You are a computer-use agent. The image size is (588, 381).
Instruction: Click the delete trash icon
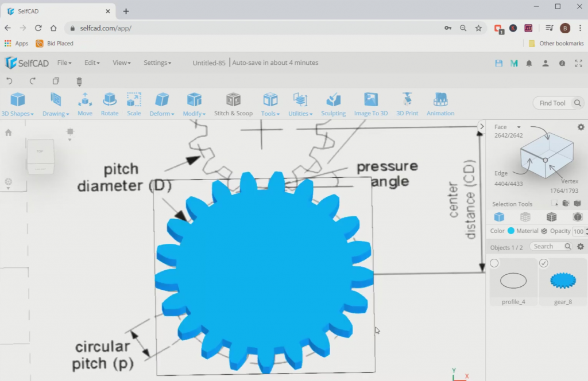[x=79, y=81]
